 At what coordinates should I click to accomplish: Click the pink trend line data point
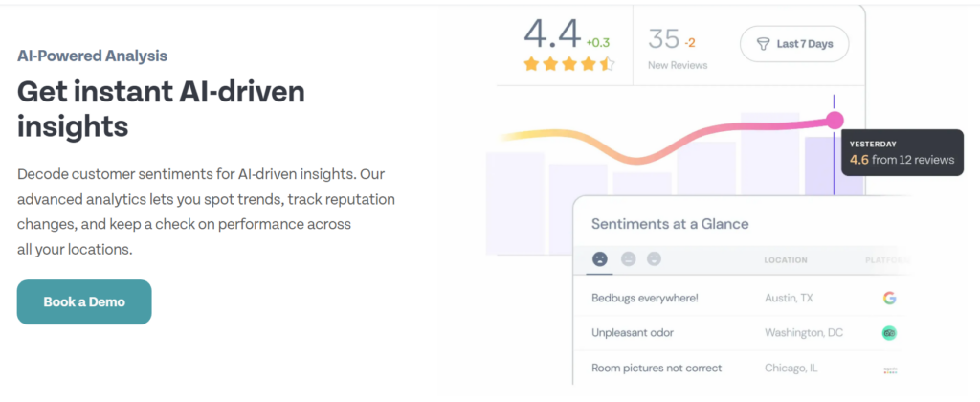835,120
